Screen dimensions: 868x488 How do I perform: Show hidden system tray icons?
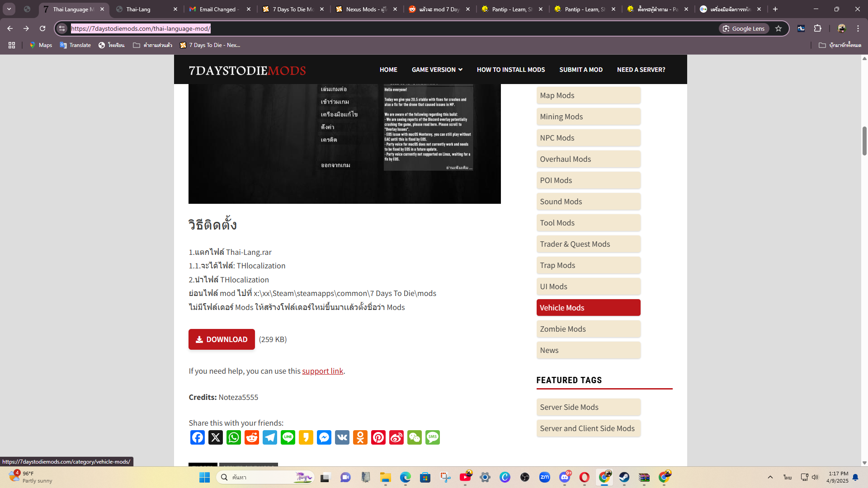(x=770, y=477)
